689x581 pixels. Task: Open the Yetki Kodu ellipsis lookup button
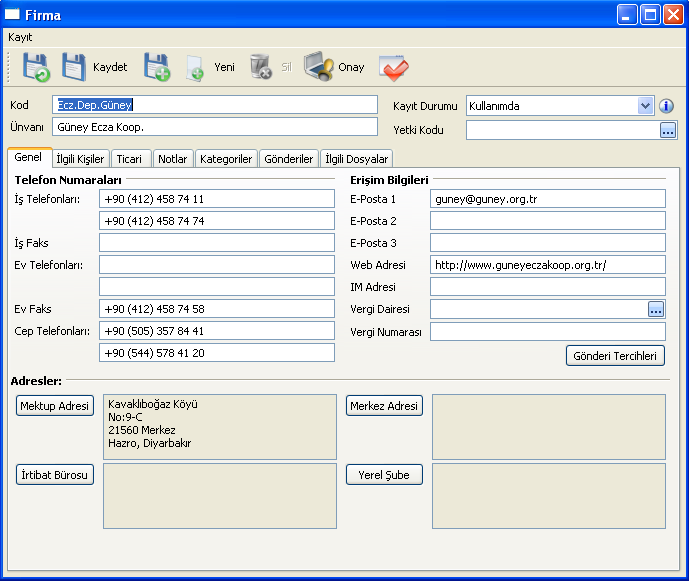668,131
